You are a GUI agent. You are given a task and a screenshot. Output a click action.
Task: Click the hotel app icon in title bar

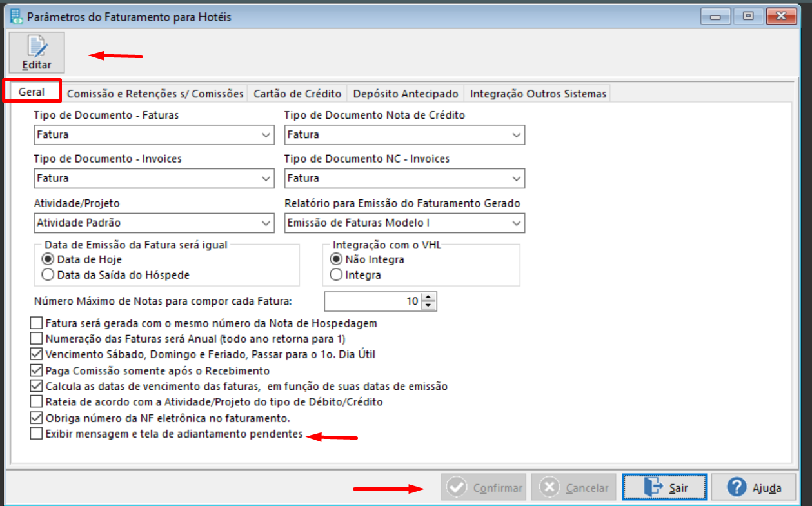[x=16, y=17]
